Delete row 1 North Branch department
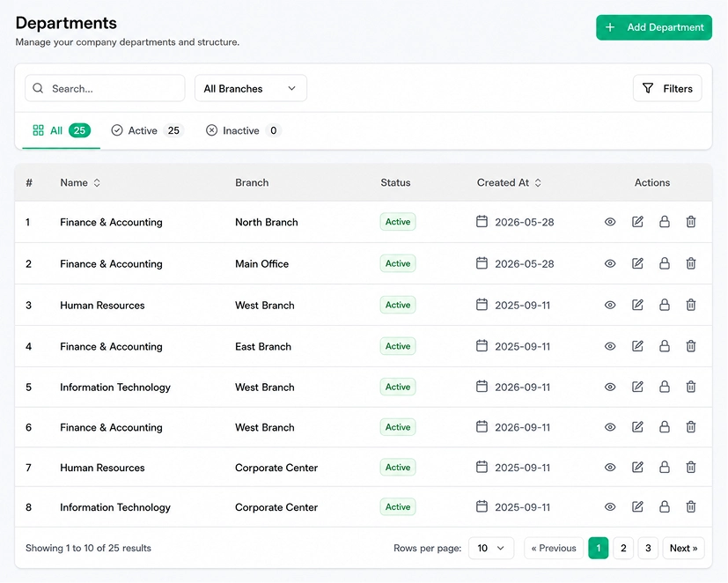Image resolution: width=728 pixels, height=583 pixels. [x=691, y=222]
